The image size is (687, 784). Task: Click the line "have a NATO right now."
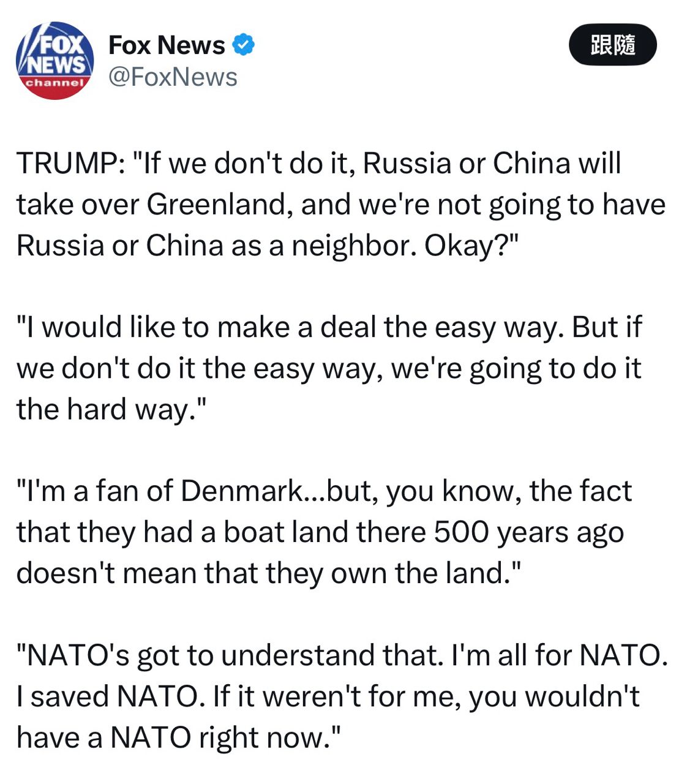178,737
